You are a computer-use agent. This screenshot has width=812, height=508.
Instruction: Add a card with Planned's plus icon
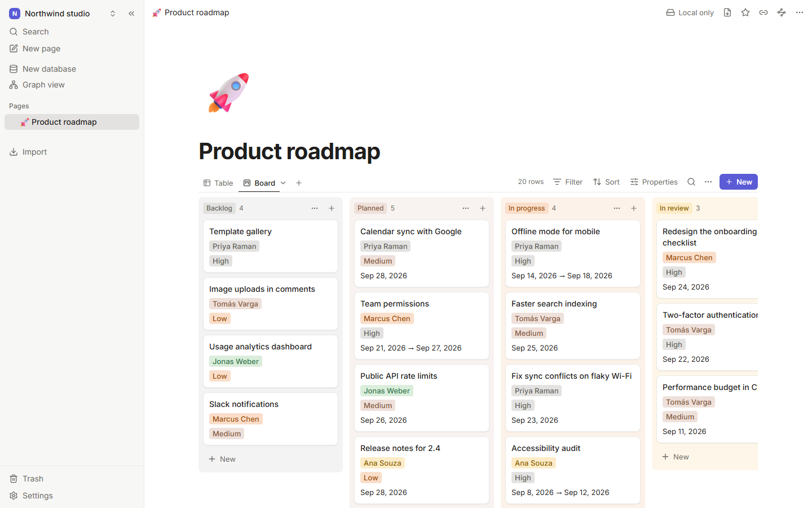483,208
